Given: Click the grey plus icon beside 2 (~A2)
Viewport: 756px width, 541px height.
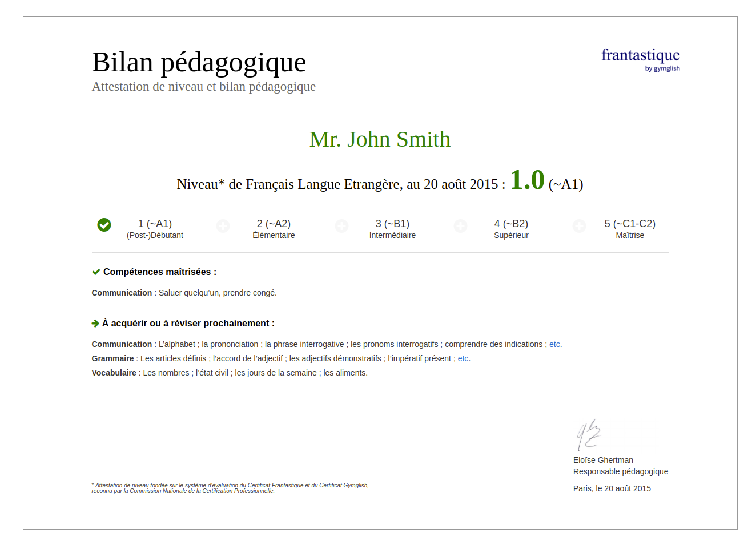Looking at the screenshot, I should [x=223, y=226].
